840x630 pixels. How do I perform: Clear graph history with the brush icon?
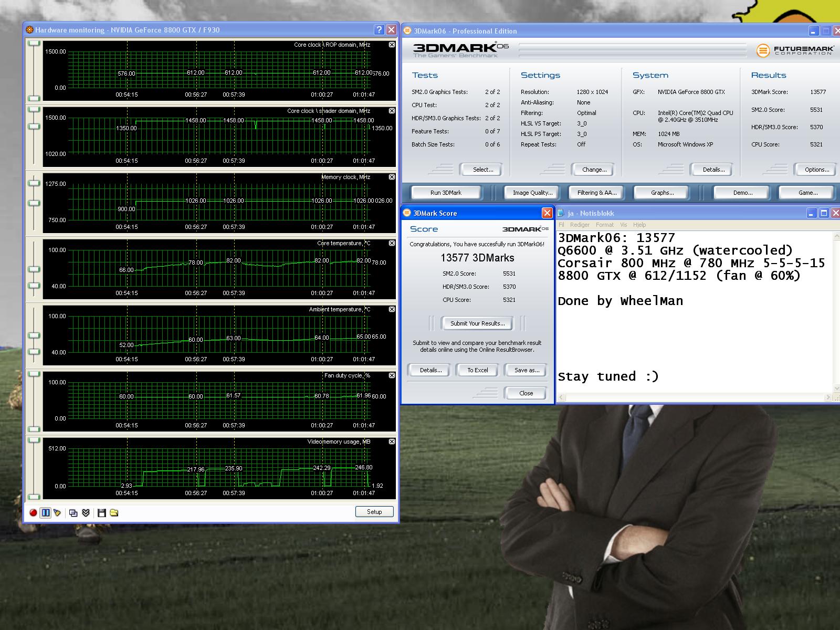(x=57, y=512)
